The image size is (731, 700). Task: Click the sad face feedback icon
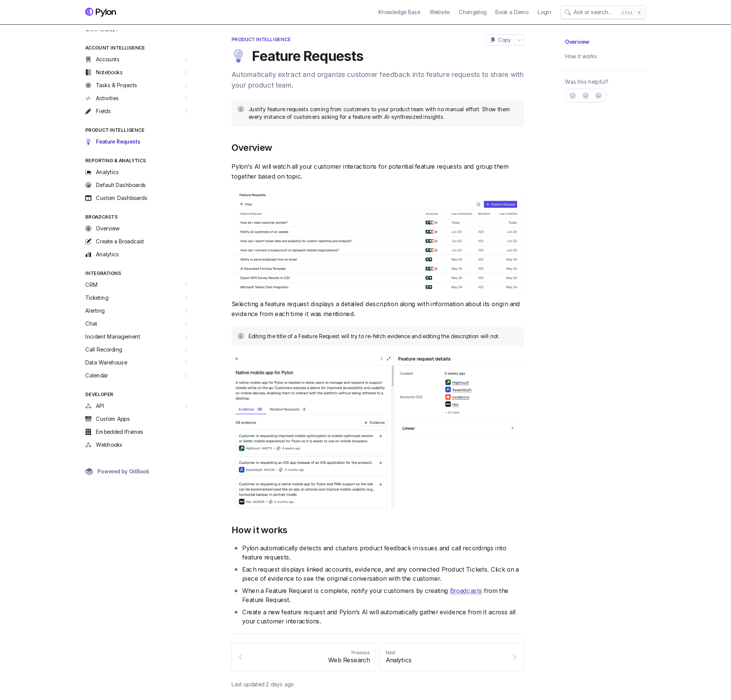(x=599, y=96)
